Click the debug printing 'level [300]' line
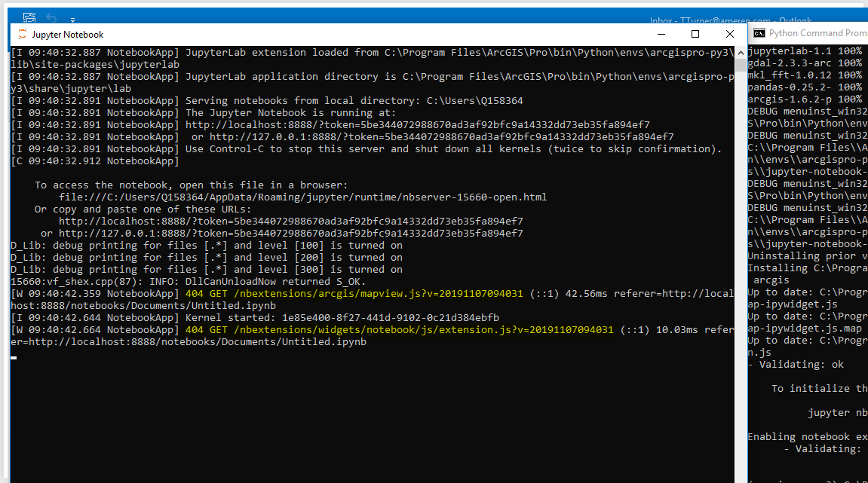 pyautogui.click(x=207, y=270)
